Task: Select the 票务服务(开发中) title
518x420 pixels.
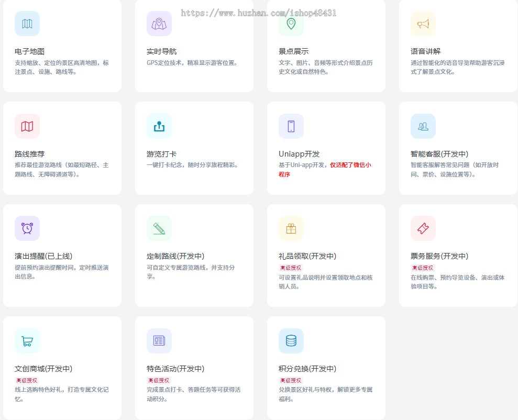Action: click(439, 256)
